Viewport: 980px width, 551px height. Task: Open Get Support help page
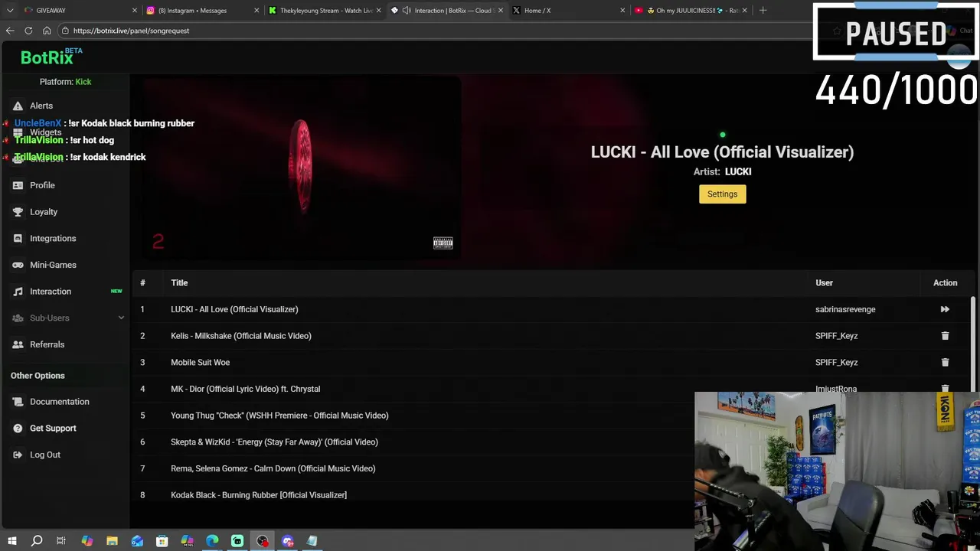[53, 429]
